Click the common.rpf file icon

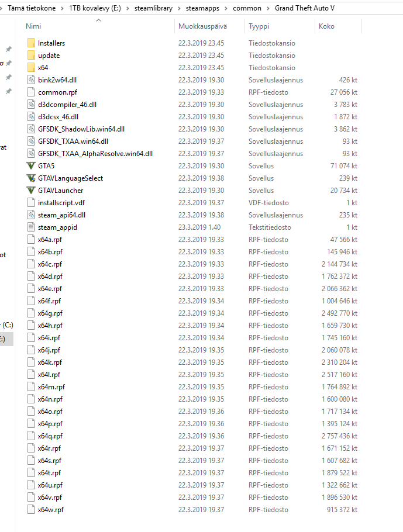[x=31, y=92]
